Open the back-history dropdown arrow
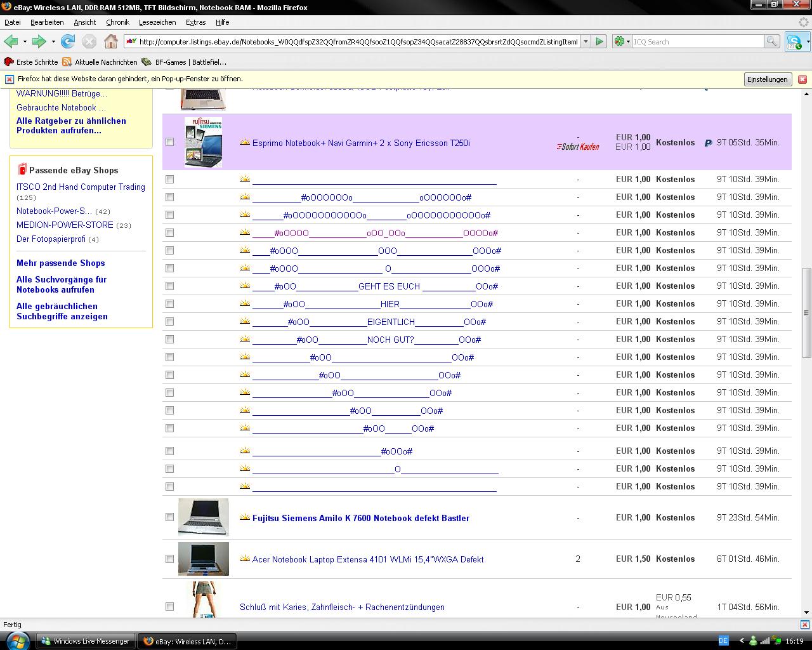The image size is (812, 650). click(x=25, y=42)
